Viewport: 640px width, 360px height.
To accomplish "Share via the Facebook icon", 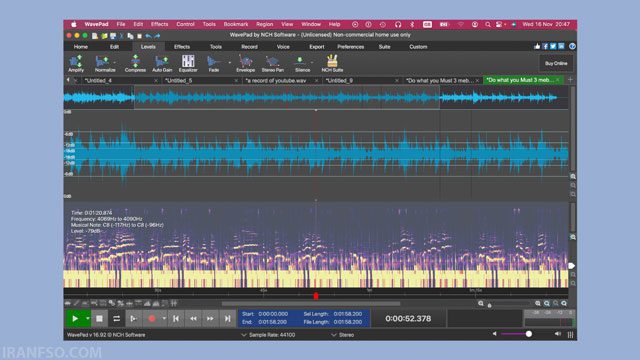I will click(x=545, y=47).
